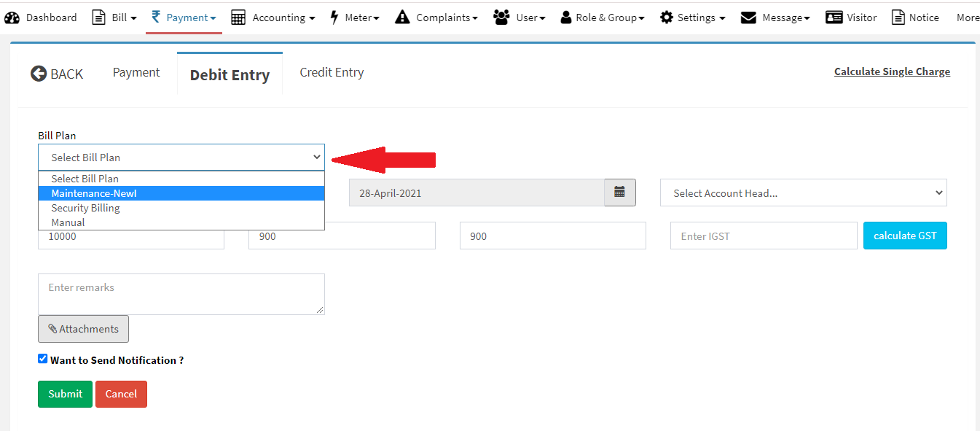
Task: Click the Message envelope icon
Action: tap(748, 18)
